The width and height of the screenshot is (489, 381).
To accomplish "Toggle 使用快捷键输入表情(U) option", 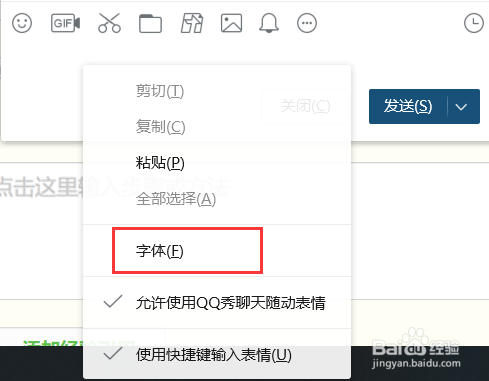I will tap(217, 355).
